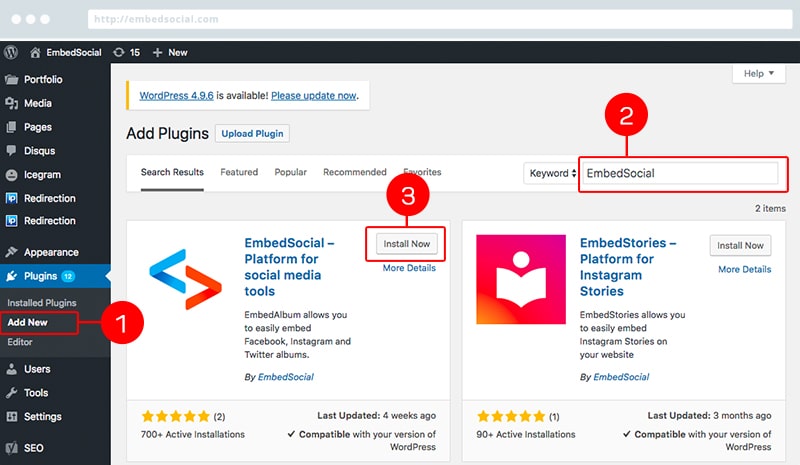Switch to the Search Results tab

[172, 172]
